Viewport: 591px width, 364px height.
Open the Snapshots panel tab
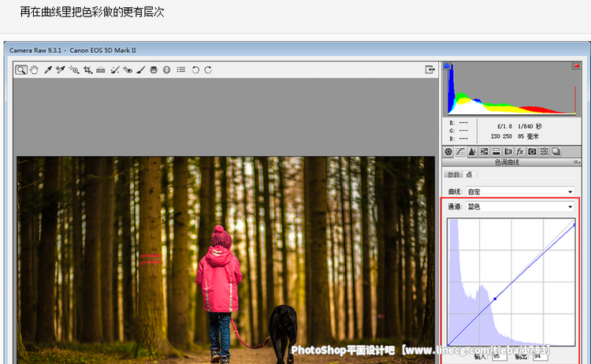click(556, 152)
